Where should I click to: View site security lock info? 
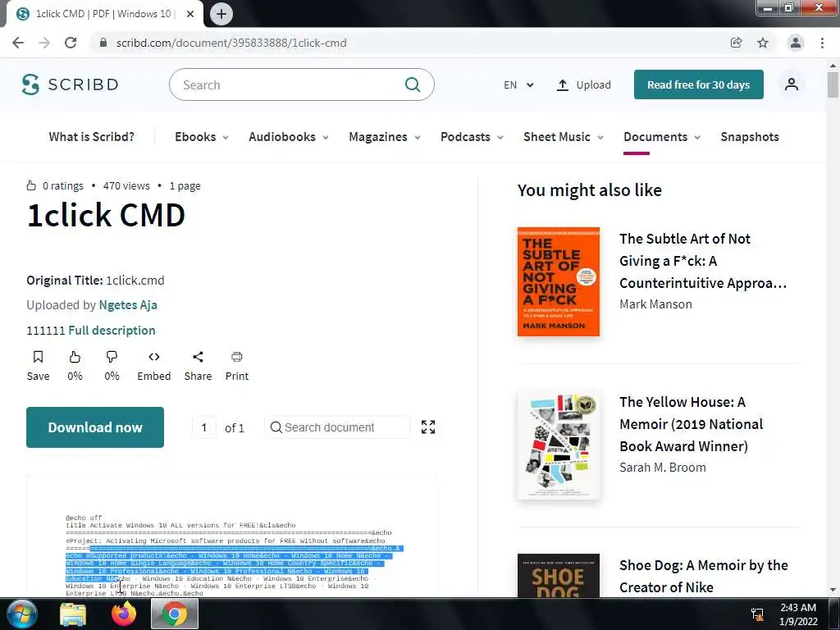[x=103, y=43]
